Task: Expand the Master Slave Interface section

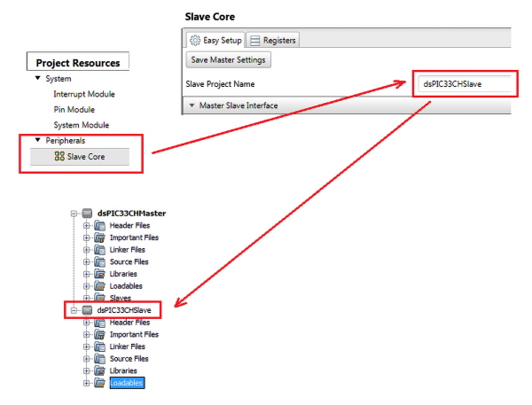Action: click(192, 105)
